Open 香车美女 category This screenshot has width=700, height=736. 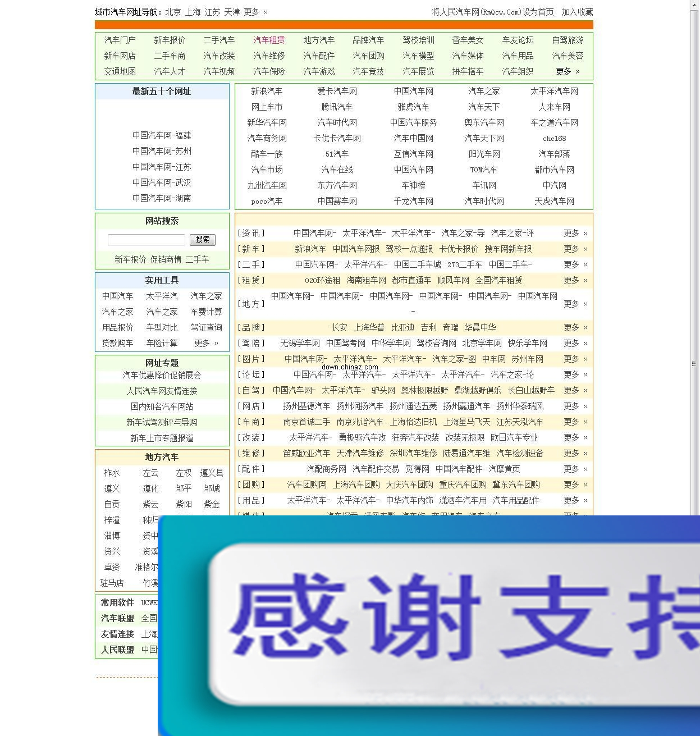[x=468, y=40]
